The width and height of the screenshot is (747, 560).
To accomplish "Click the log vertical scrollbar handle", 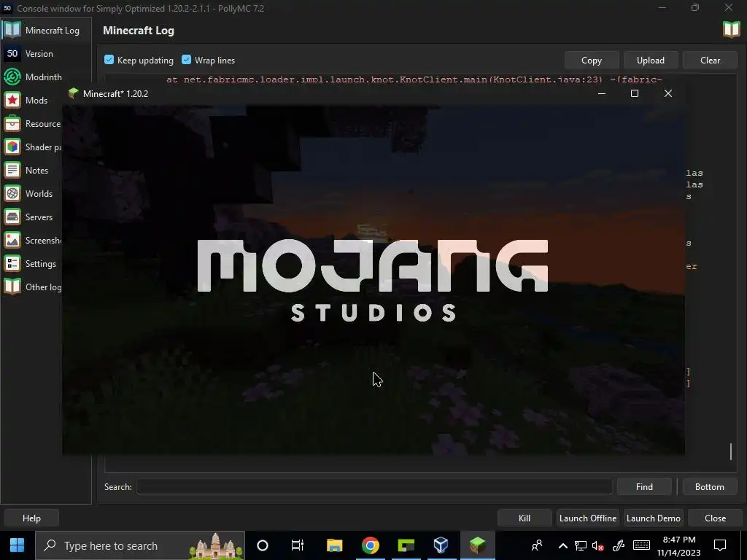I will point(731,451).
